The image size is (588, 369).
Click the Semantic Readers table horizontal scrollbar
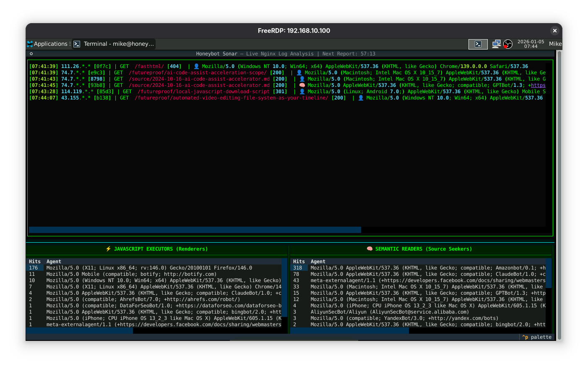350,331
